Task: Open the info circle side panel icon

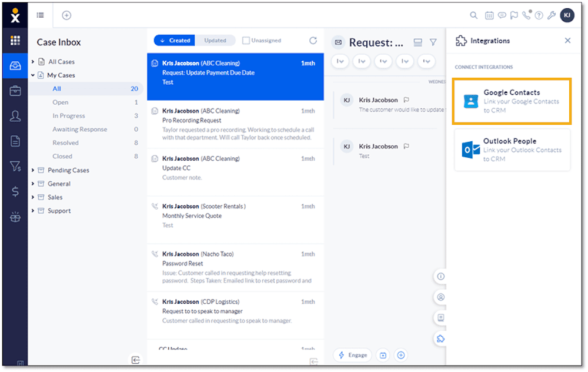Action: [x=440, y=276]
